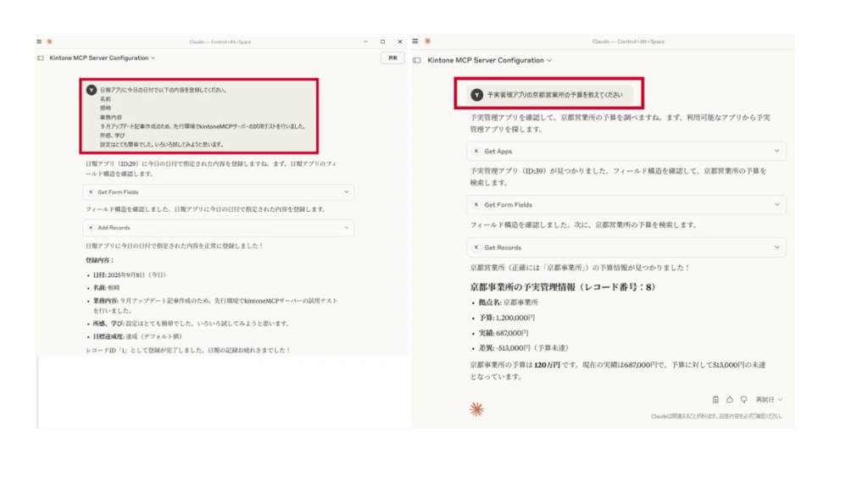Click heading 京都事業所の予実管理情報（レコード番号：8）
The width and height of the screenshot is (868, 483).
pos(563,287)
